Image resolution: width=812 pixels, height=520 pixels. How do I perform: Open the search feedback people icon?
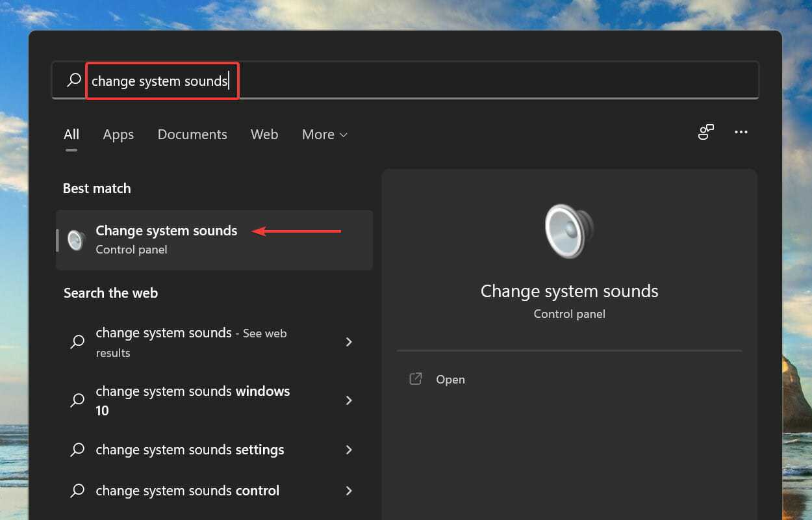click(706, 132)
